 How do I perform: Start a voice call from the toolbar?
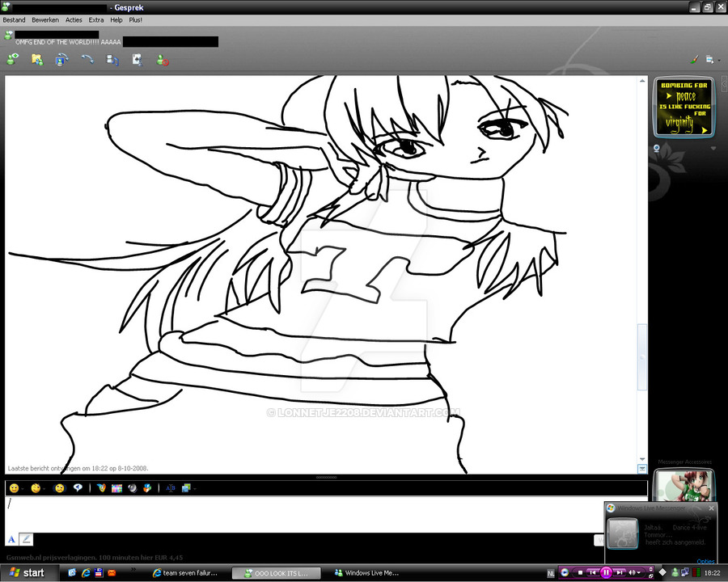tap(87, 58)
